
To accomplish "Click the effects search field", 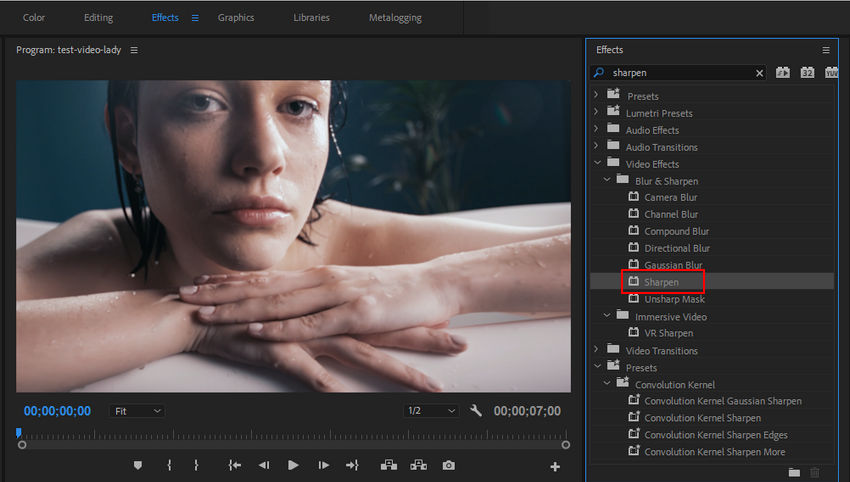I will pos(679,73).
